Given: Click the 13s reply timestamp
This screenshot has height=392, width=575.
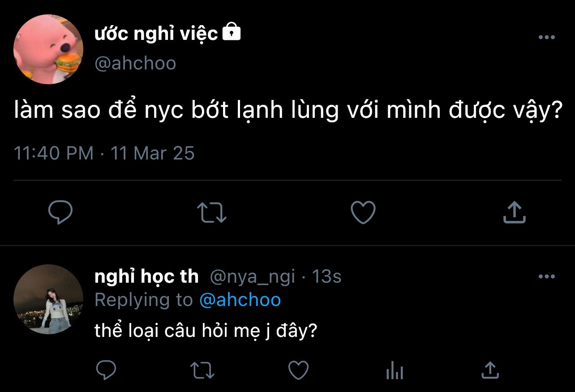Looking at the screenshot, I should (326, 277).
